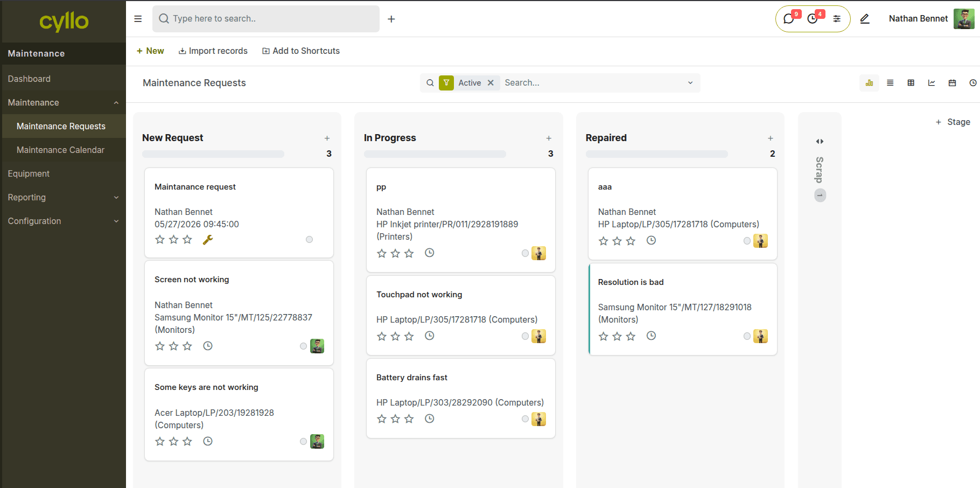The width and height of the screenshot is (980, 488).
Task: Add a new Stage column
Action: [x=953, y=122]
